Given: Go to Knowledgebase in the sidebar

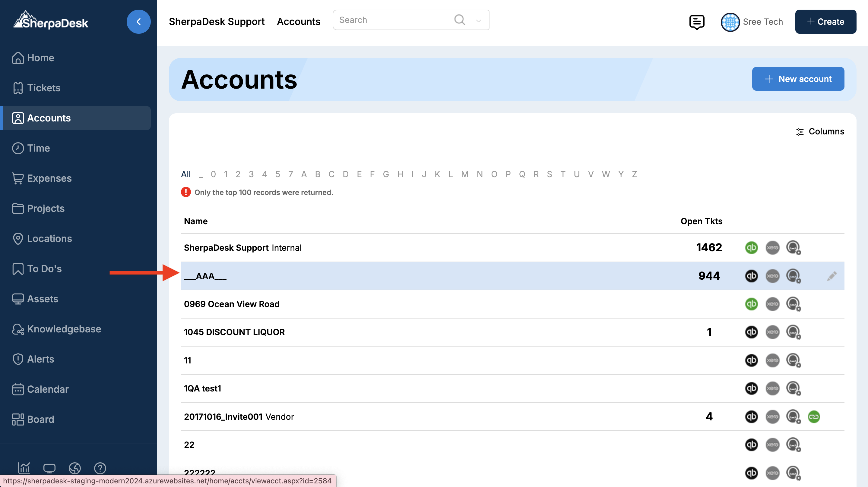Looking at the screenshot, I should [64, 329].
